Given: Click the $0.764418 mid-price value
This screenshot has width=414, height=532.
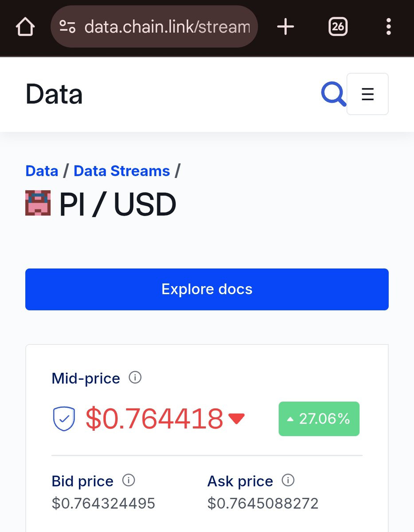Looking at the screenshot, I should click(x=154, y=419).
